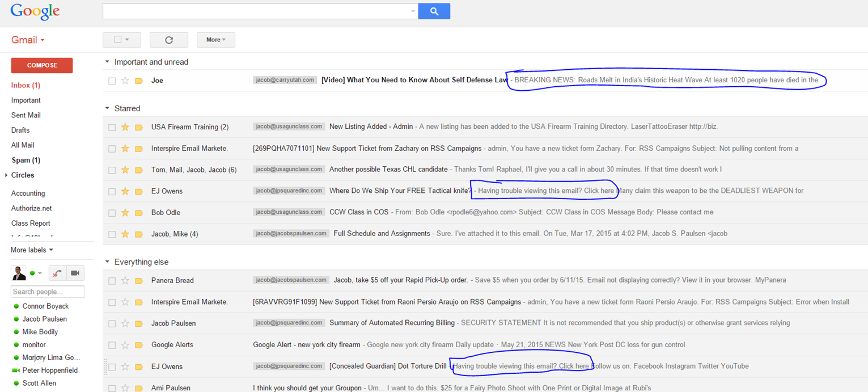
Task: Click the phone call icon in chat
Action: pos(57,273)
